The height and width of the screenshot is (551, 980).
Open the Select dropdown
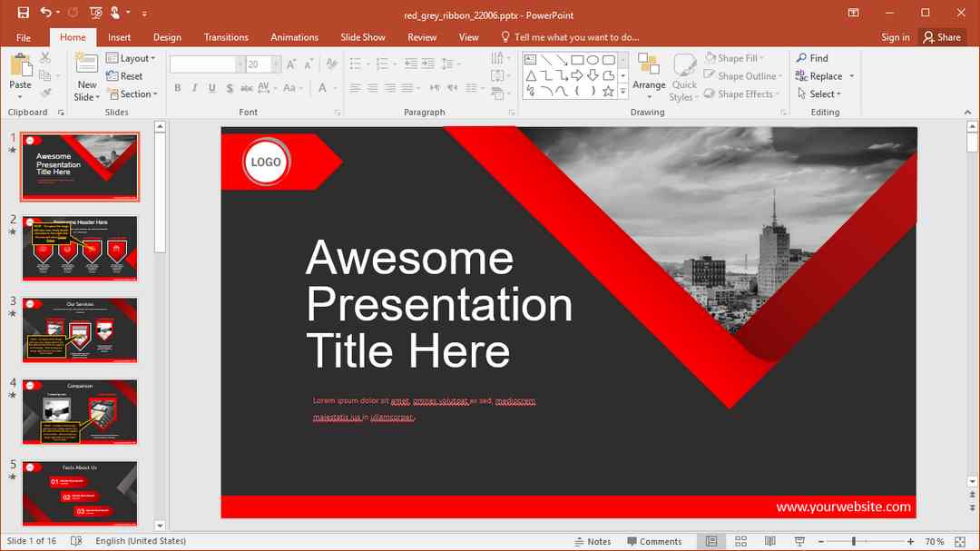pos(819,93)
